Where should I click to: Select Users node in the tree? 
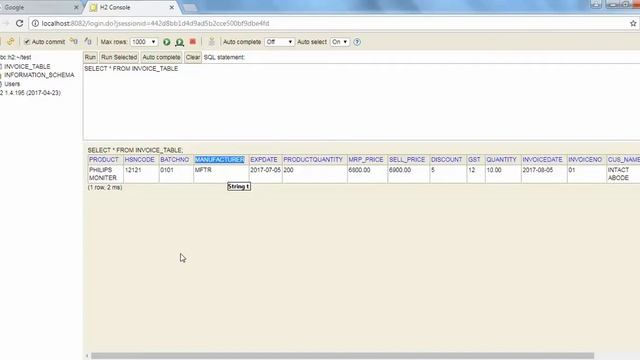coord(12,84)
